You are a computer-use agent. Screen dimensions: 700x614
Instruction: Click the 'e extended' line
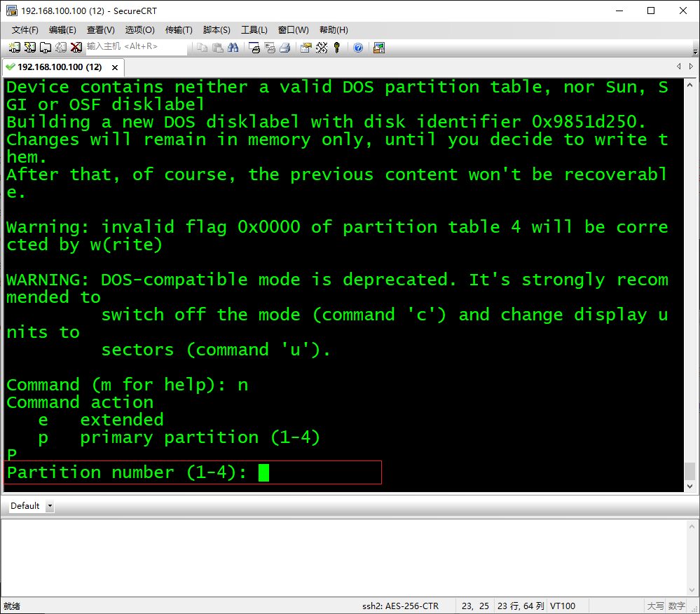(x=102, y=420)
